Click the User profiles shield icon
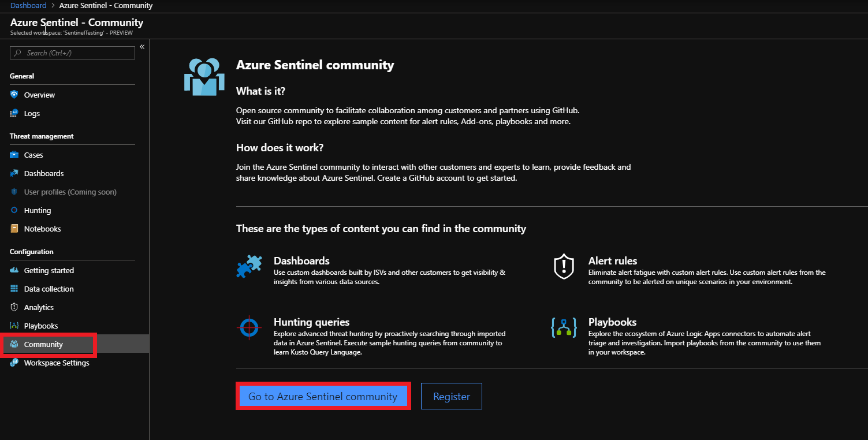The width and height of the screenshot is (868, 440). click(x=14, y=192)
